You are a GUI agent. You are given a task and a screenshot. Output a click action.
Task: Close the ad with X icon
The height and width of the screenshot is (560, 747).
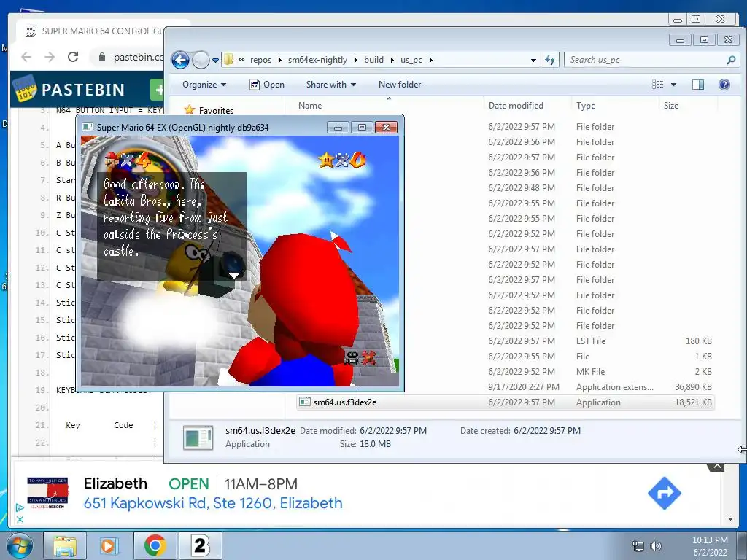20,519
